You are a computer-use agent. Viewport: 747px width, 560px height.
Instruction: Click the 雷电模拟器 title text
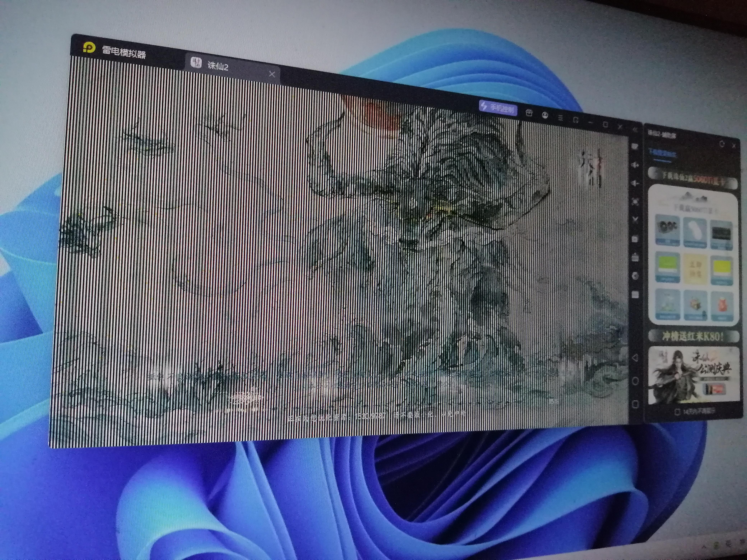(x=124, y=53)
